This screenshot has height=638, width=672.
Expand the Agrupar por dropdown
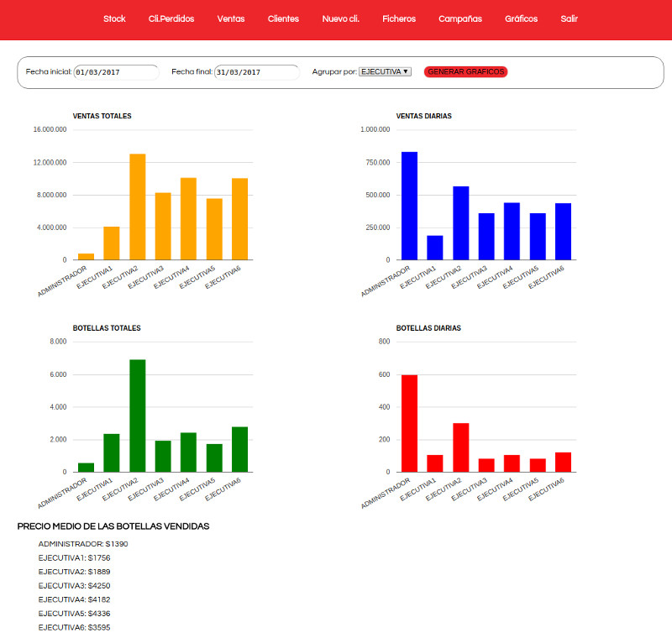click(x=385, y=72)
